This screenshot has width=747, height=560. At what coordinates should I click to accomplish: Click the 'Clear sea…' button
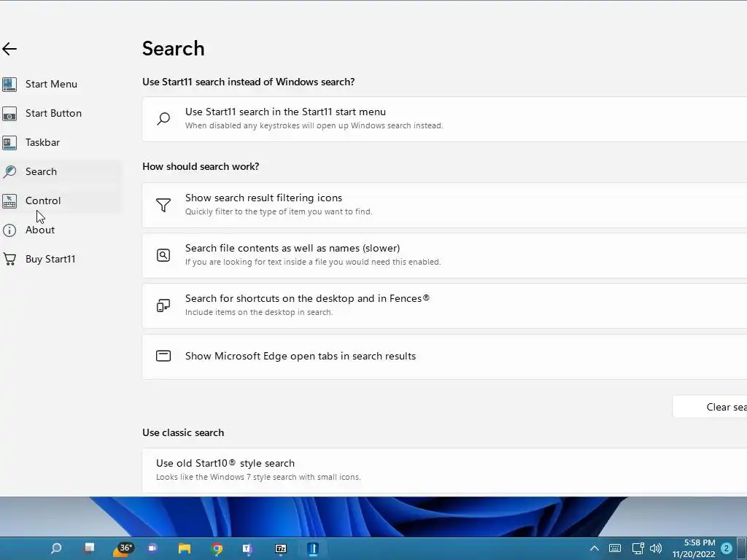click(x=710, y=407)
